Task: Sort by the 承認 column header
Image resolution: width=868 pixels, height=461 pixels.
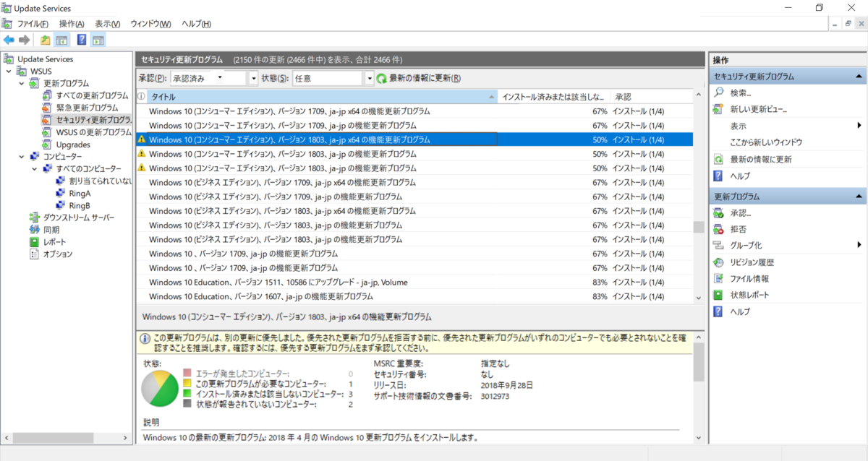Action: coord(651,96)
